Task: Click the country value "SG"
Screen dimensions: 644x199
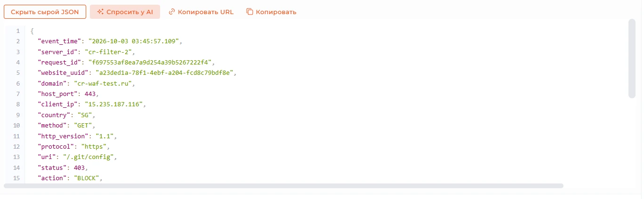Action: click(85, 115)
